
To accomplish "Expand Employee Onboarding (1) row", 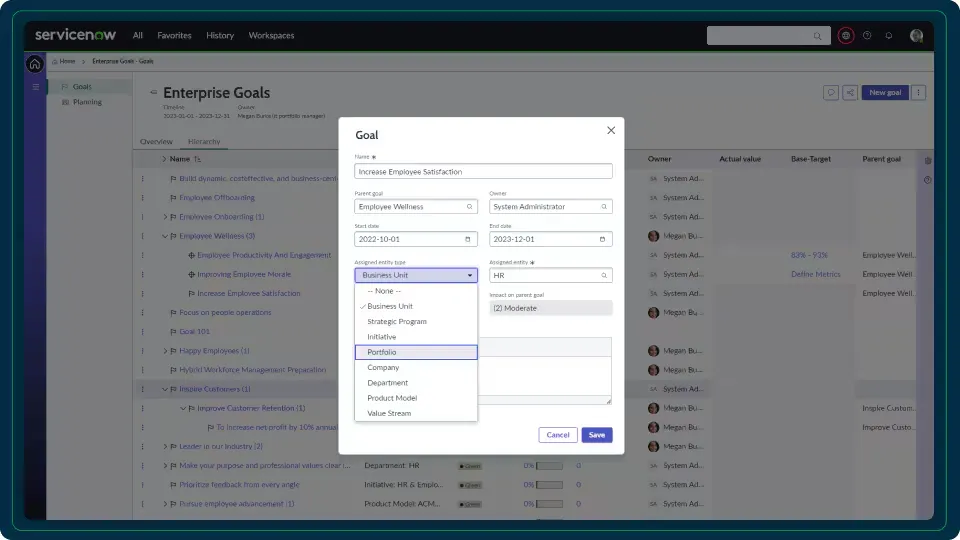I will [x=165, y=217].
